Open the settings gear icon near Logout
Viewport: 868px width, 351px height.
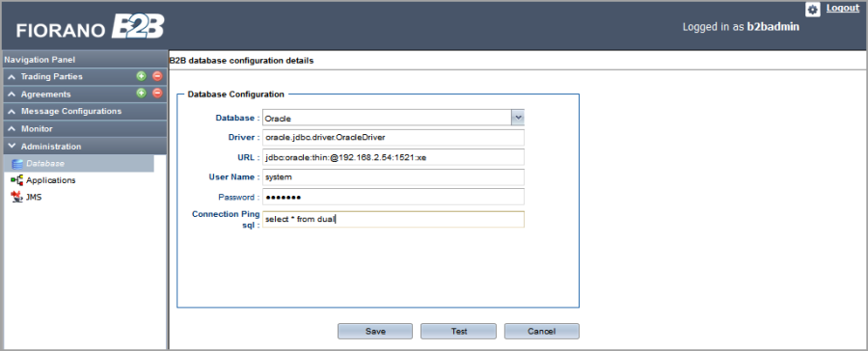click(x=813, y=10)
